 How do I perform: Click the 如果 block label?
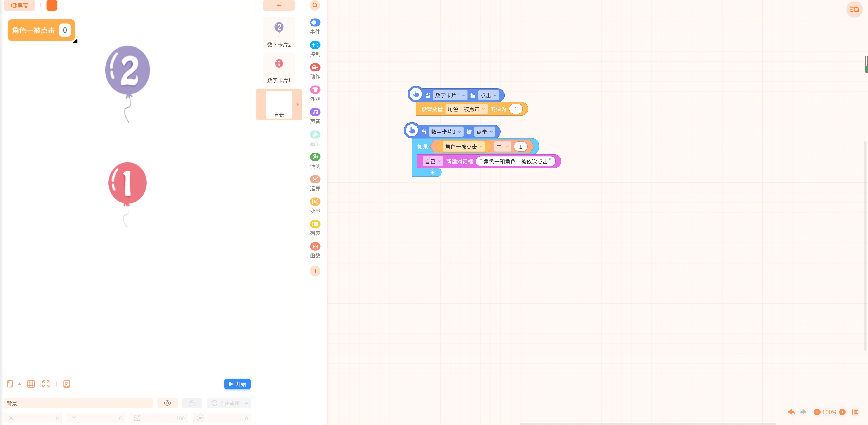pyautogui.click(x=422, y=146)
